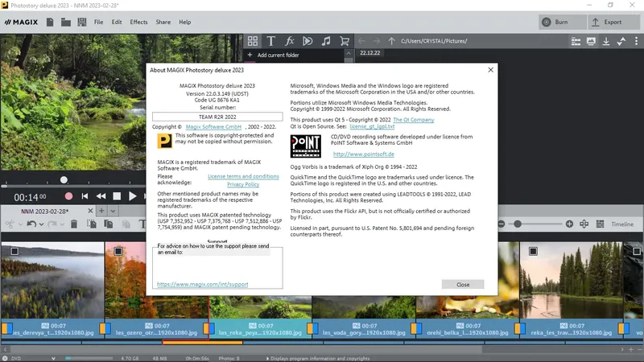Viewport: 644px width, 362px height.
Task: Open the Effects fx tab icon
Action: point(290,41)
